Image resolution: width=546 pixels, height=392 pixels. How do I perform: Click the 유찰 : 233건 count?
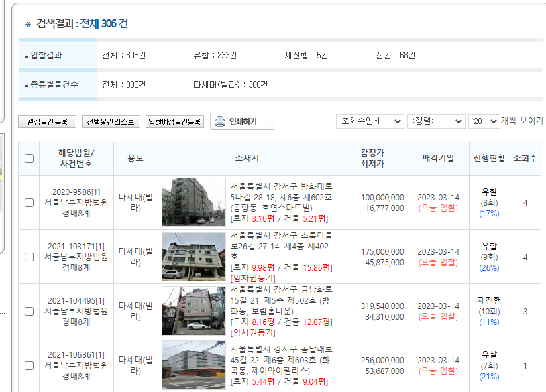tap(215, 56)
